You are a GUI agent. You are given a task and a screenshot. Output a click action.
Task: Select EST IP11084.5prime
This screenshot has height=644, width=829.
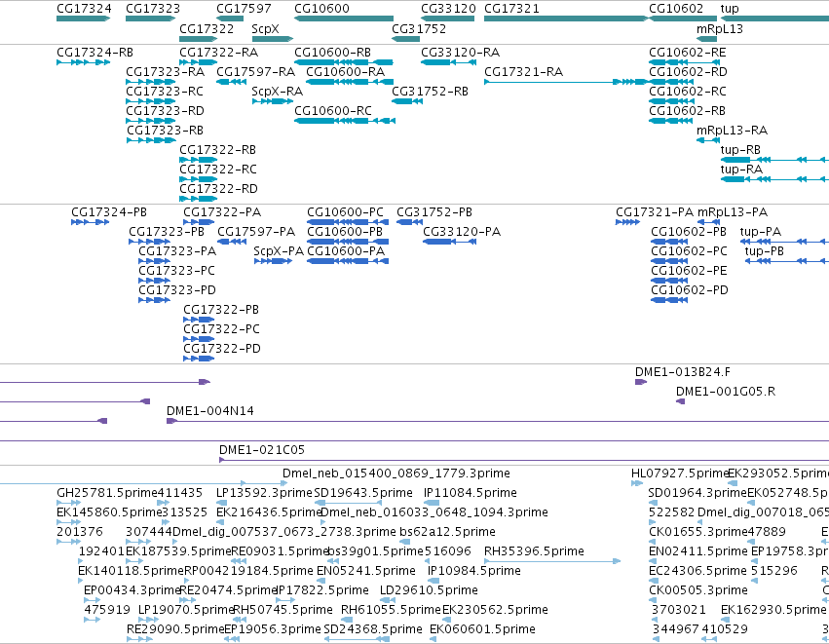(470, 493)
